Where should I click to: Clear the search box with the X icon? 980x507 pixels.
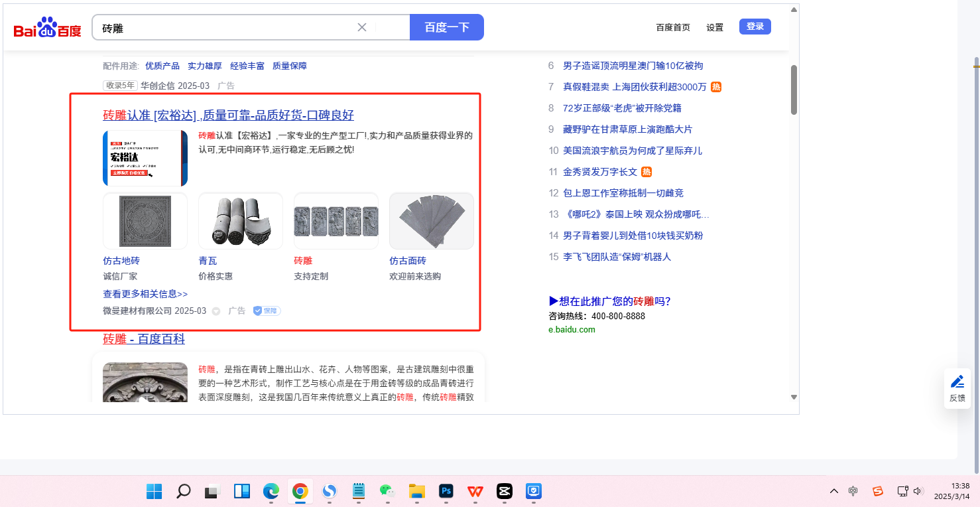pos(362,27)
